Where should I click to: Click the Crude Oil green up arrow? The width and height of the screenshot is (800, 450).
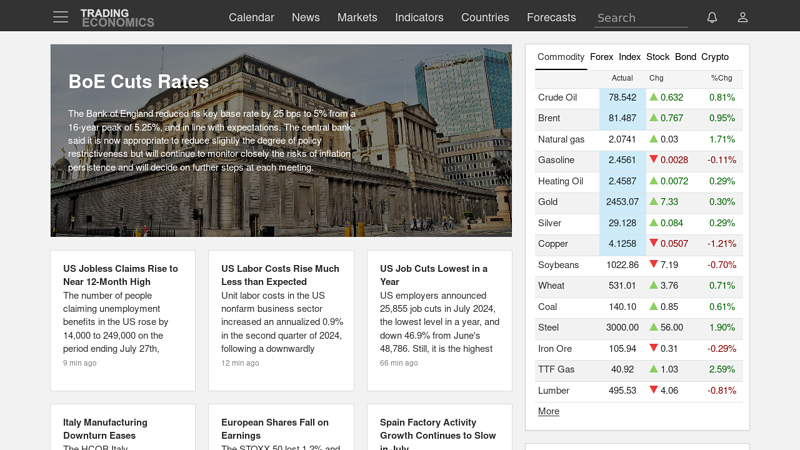pos(654,96)
